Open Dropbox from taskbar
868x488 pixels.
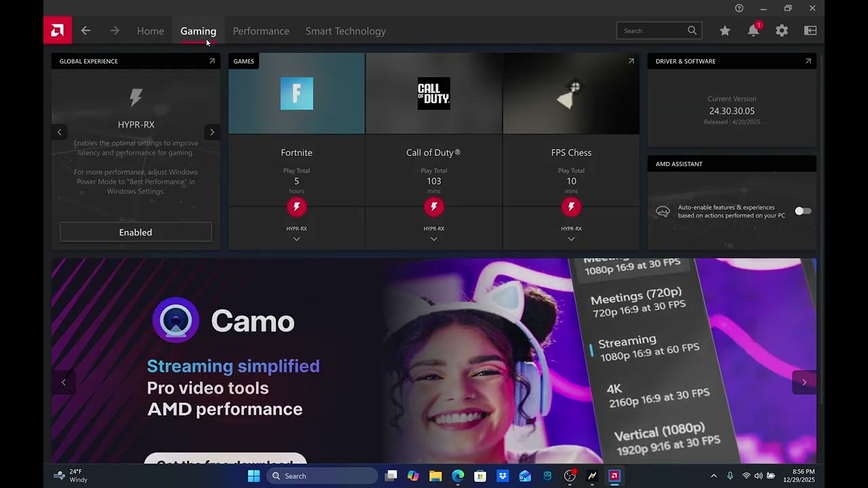click(502, 476)
